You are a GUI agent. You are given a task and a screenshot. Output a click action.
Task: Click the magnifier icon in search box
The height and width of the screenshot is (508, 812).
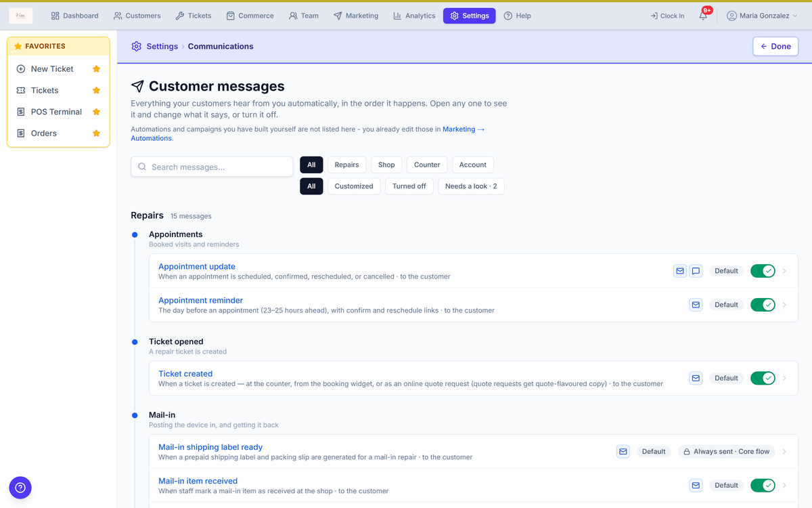(x=142, y=167)
